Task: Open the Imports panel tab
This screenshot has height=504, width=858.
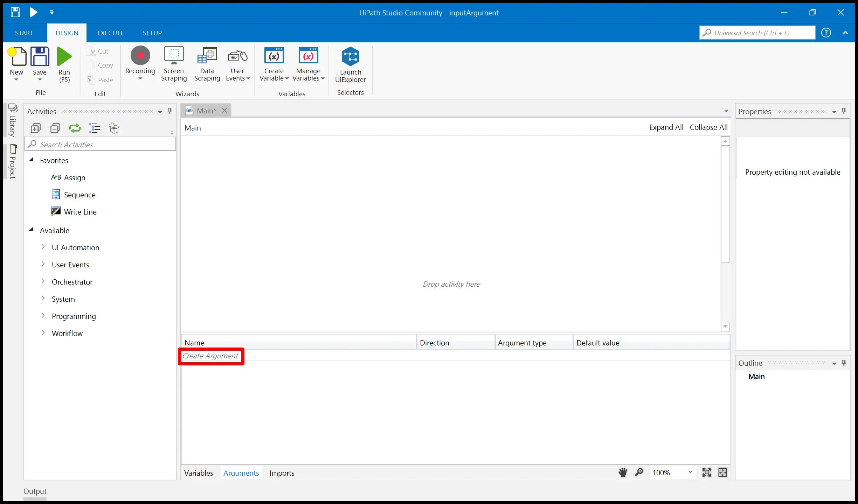Action: 282,473
